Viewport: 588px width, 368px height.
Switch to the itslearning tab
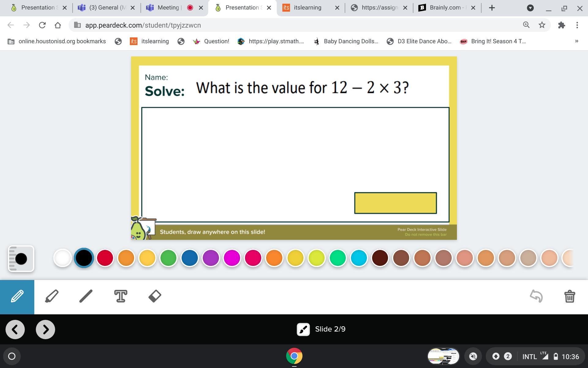(x=307, y=8)
